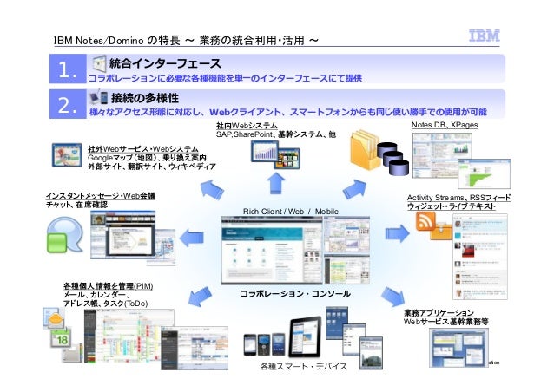Screen dimensions: 554x392
Task: Click the orange RSS feed icon
Action: (425, 221)
